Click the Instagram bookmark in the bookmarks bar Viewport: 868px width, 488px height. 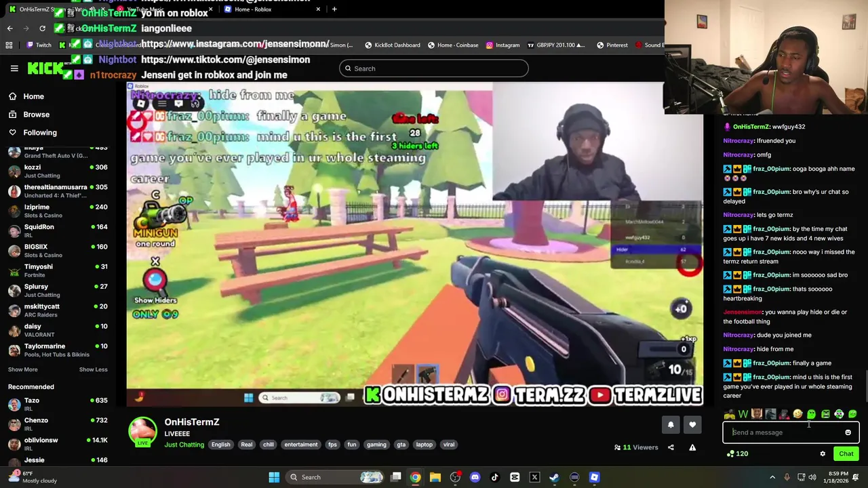point(502,45)
